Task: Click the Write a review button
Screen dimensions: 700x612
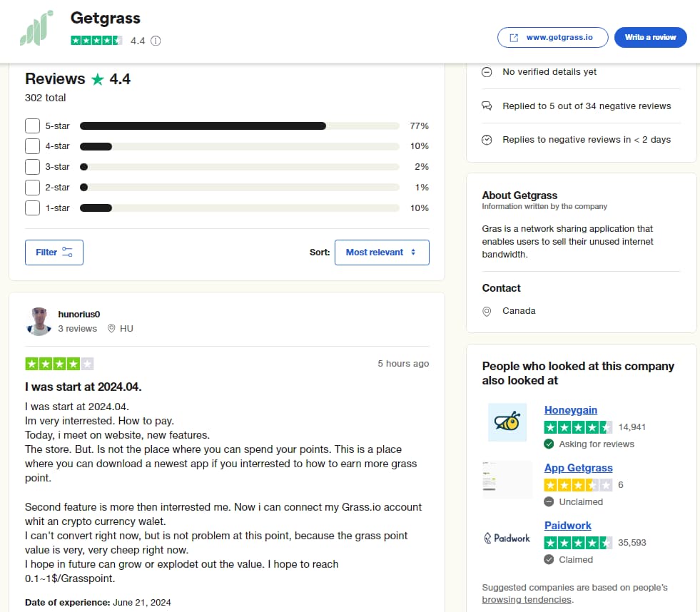Action: coord(650,37)
